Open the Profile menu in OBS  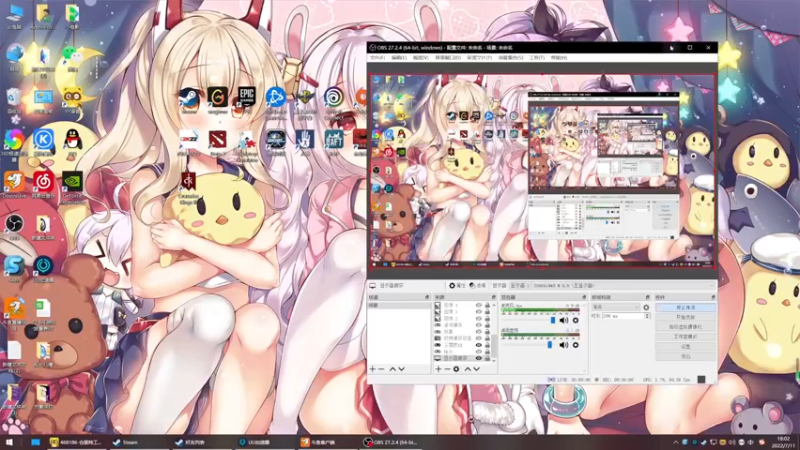(480, 58)
